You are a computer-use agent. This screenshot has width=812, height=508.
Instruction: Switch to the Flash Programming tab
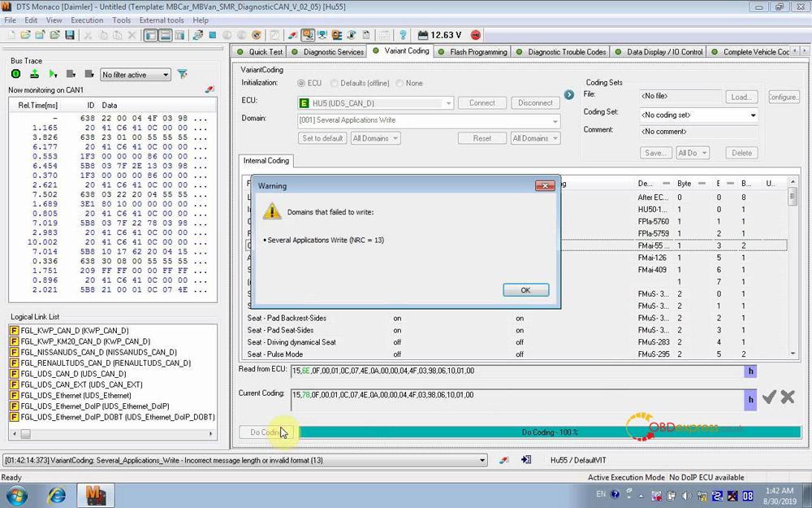[x=473, y=52]
